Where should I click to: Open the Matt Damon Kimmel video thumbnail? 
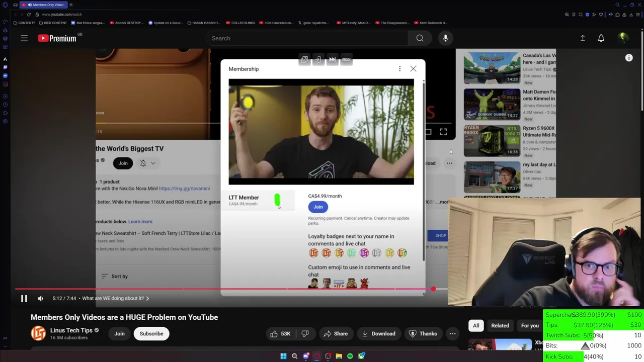(492, 104)
